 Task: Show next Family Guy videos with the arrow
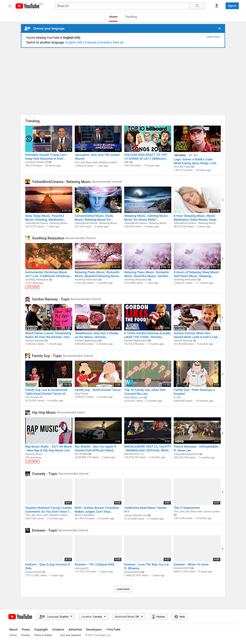(222, 374)
